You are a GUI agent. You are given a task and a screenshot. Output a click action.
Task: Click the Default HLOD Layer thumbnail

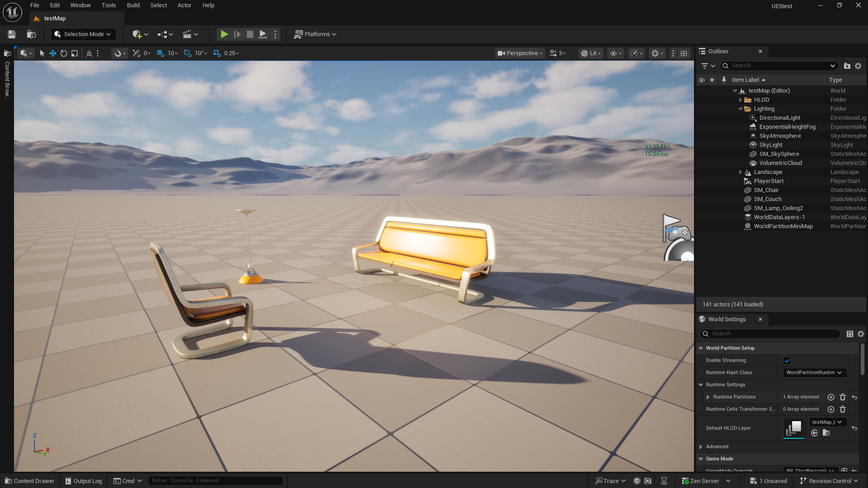click(794, 428)
